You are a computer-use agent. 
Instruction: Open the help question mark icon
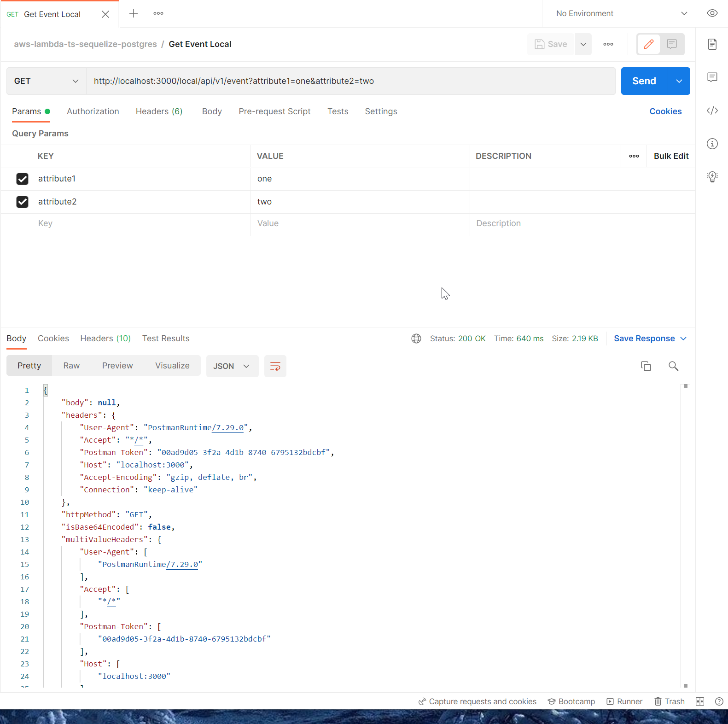(x=719, y=701)
